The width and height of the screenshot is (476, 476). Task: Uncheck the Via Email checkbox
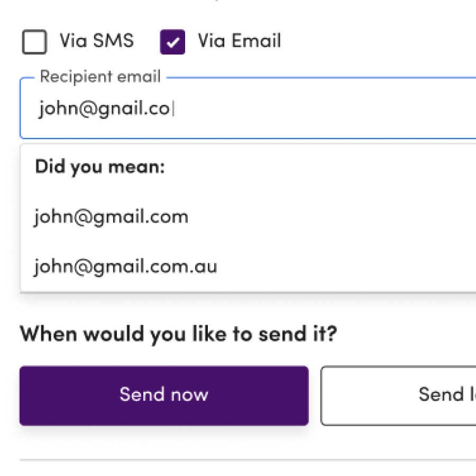point(172,42)
